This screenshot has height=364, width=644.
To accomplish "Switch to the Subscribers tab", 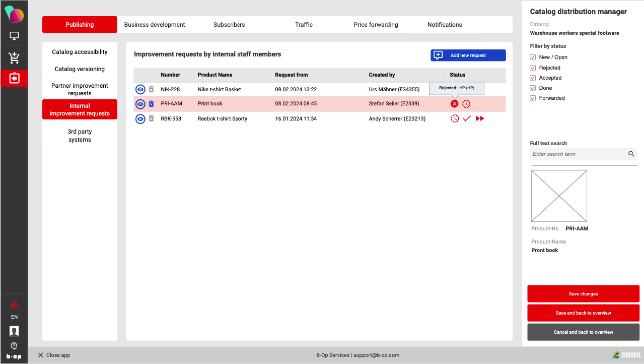I will pyautogui.click(x=229, y=25).
